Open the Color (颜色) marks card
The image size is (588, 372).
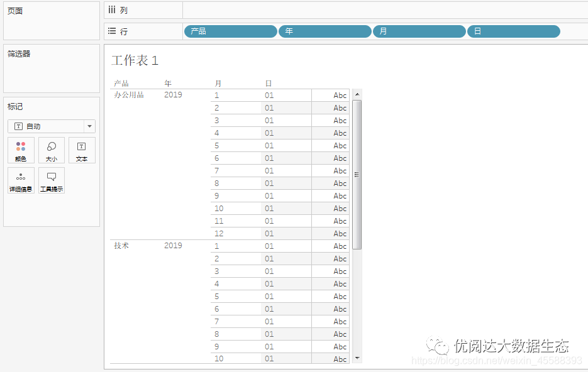coord(21,150)
